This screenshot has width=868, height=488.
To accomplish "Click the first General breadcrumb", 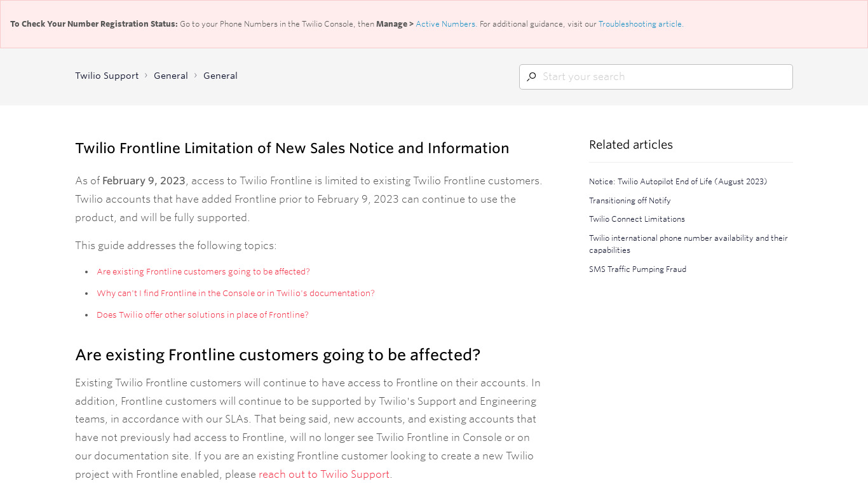I will click(x=171, y=76).
